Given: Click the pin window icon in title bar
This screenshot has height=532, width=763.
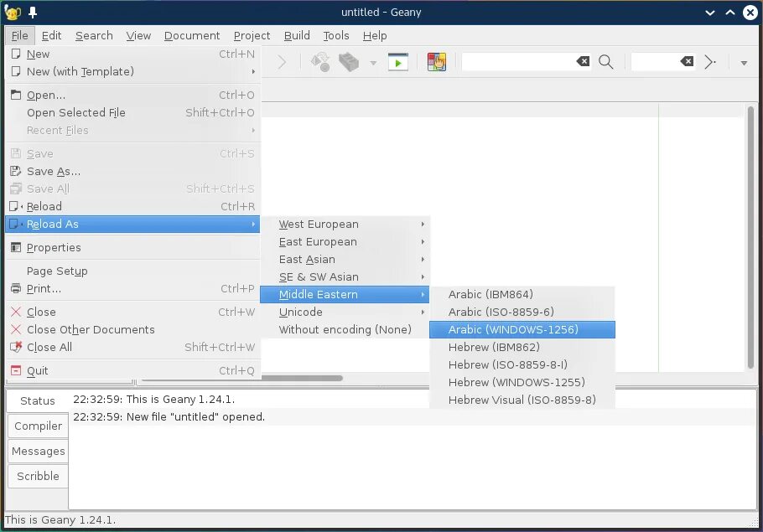Looking at the screenshot, I should coord(33,13).
